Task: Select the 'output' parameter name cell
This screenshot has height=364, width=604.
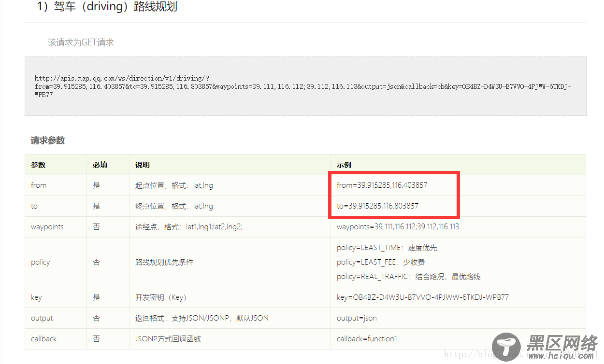Action: pos(42,318)
